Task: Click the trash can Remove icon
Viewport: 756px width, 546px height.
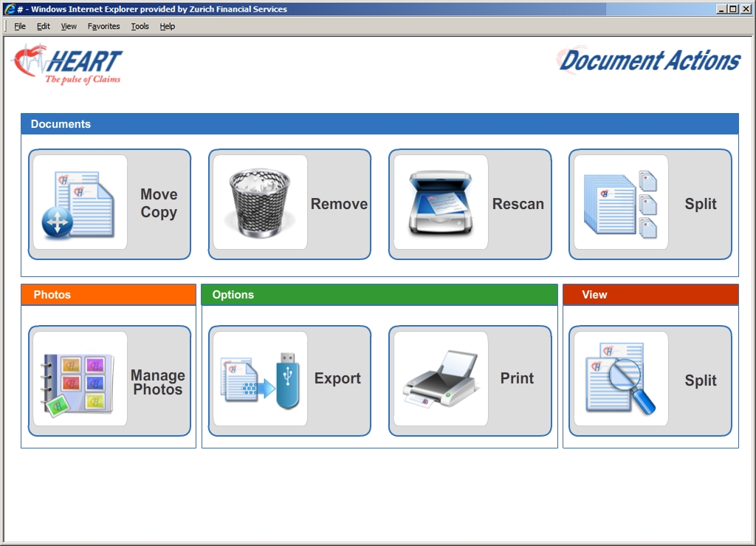Action: point(261,202)
